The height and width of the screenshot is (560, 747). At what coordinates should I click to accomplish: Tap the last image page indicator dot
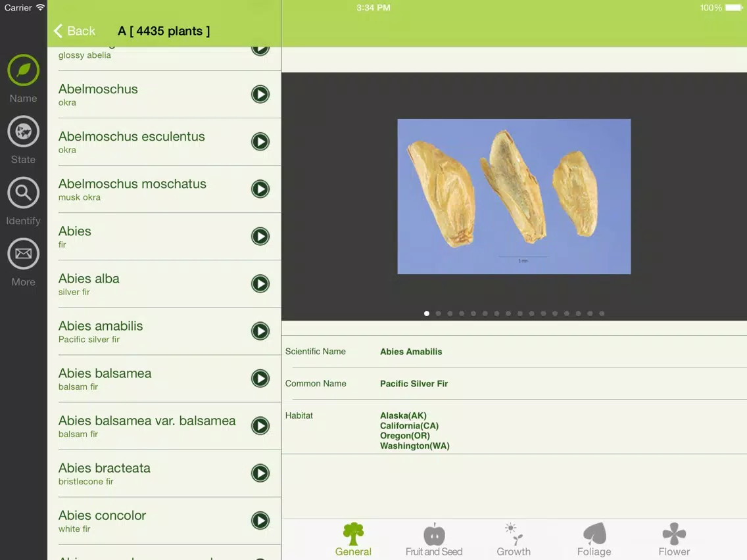click(602, 314)
